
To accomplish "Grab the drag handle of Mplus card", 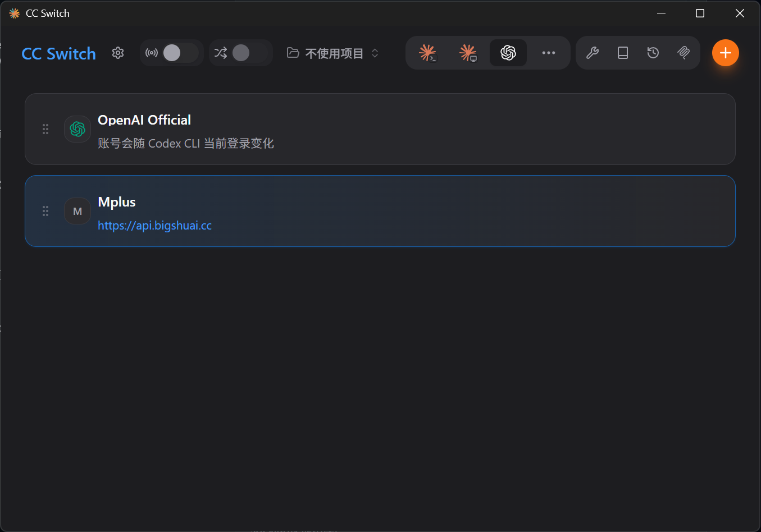I will point(45,211).
